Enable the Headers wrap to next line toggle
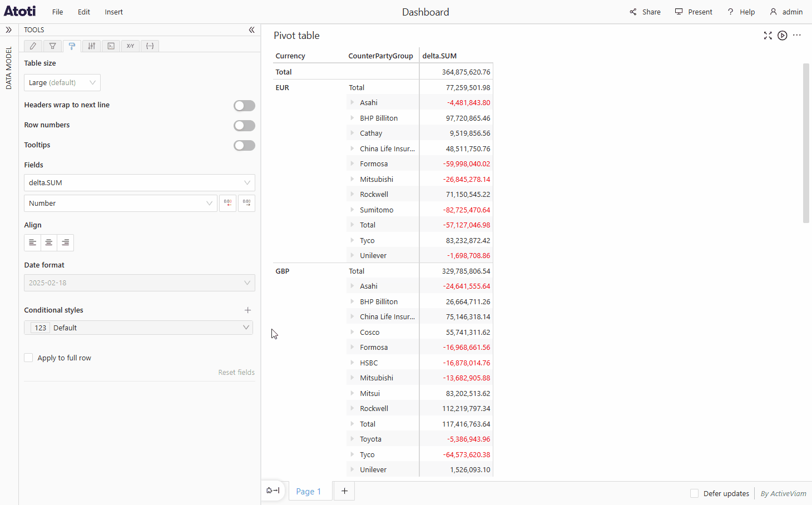 coord(244,105)
